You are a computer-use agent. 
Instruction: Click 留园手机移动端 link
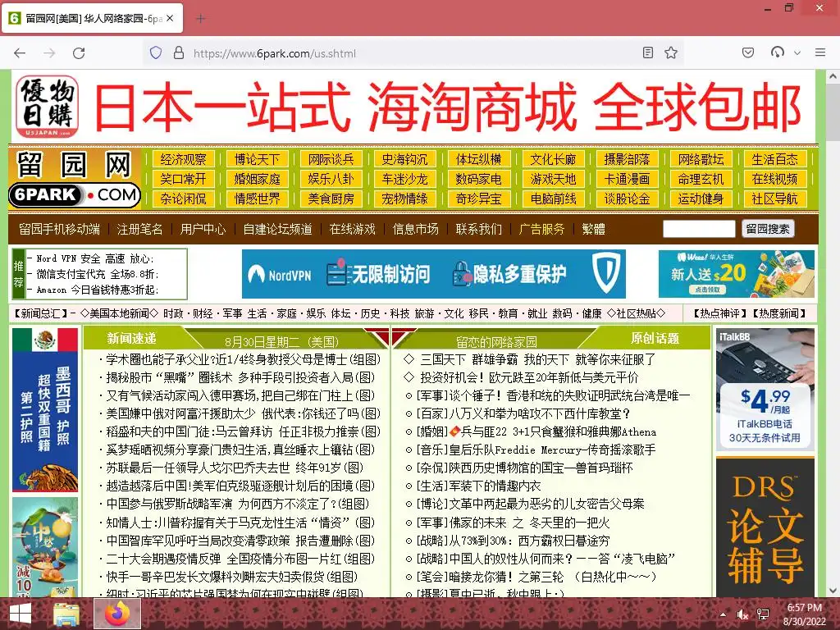(59, 230)
